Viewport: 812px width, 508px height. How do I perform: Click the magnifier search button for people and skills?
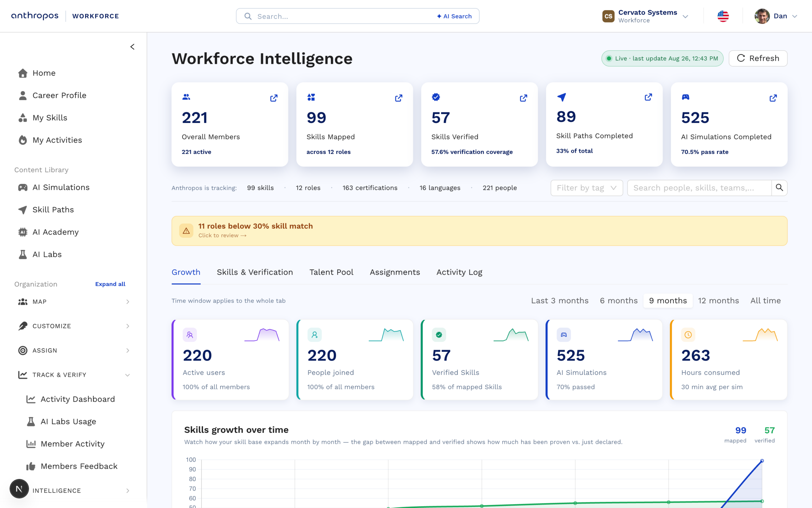779,188
